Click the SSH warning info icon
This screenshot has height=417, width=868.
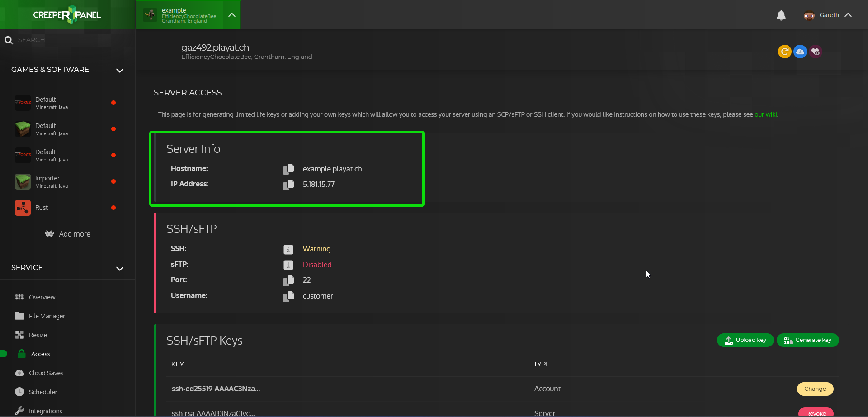coord(288,249)
